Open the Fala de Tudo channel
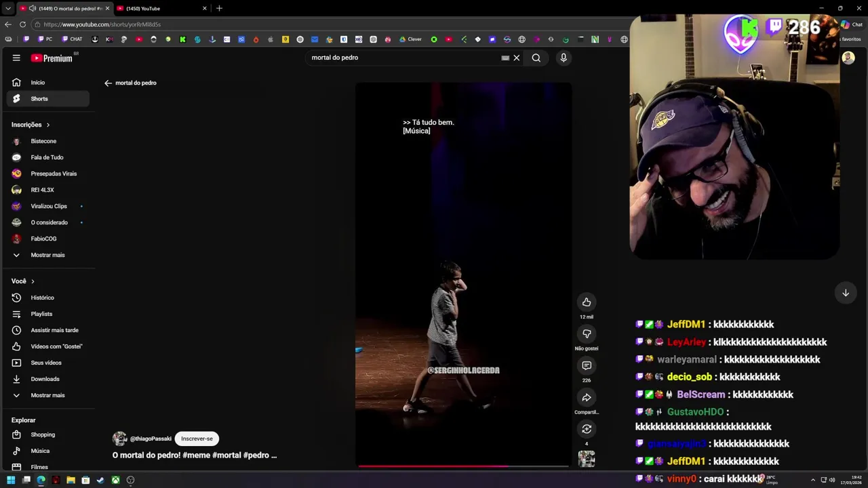 pyautogui.click(x=47, y=157)
